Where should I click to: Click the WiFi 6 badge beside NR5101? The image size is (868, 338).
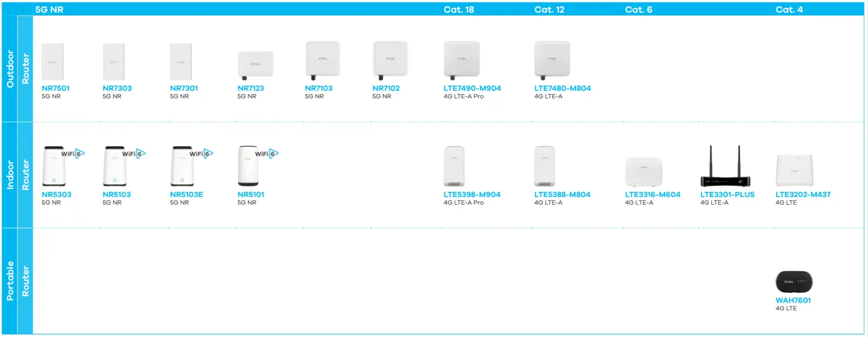point(266,154)
